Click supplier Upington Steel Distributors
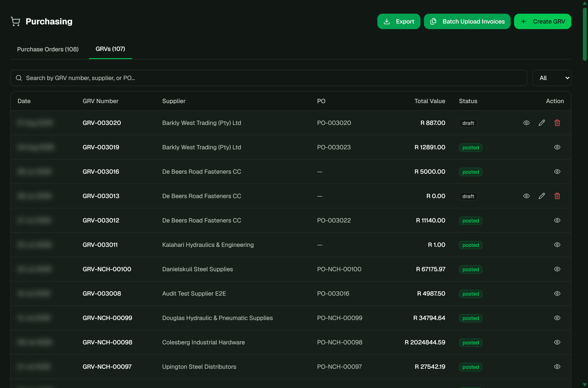 point(199,366)
